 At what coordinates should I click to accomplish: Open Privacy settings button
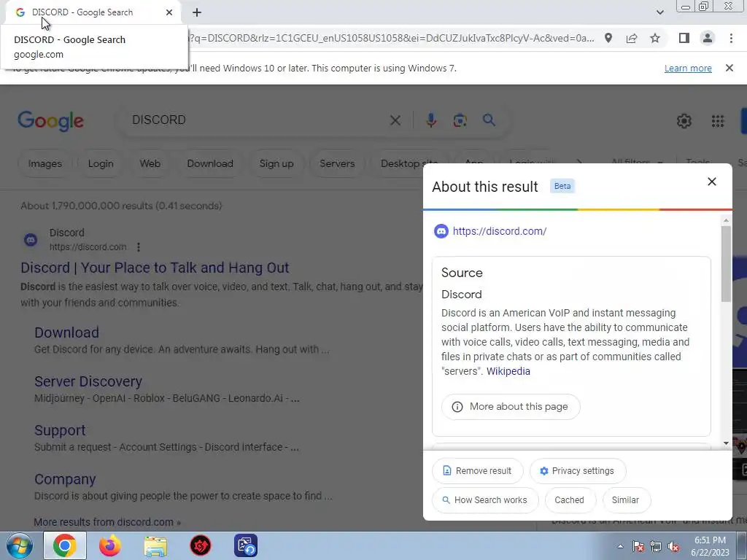pyautogui.click(x=578, y=471)
